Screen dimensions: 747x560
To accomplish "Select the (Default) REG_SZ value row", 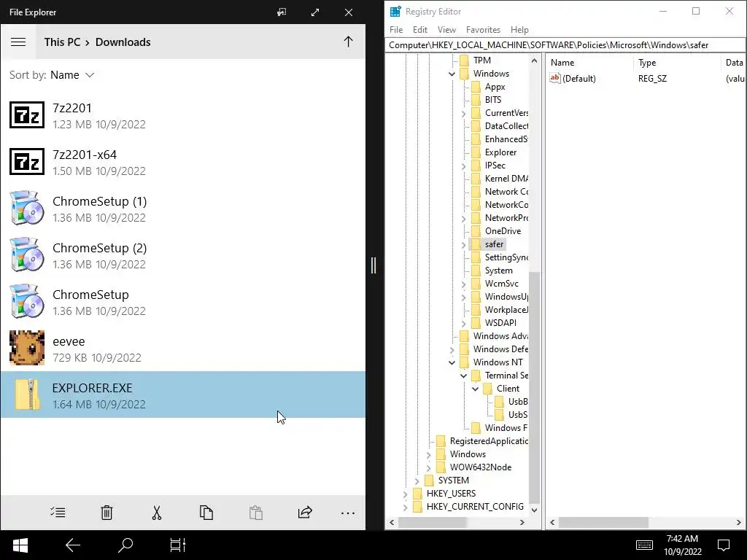I will [x=646, y=79].
